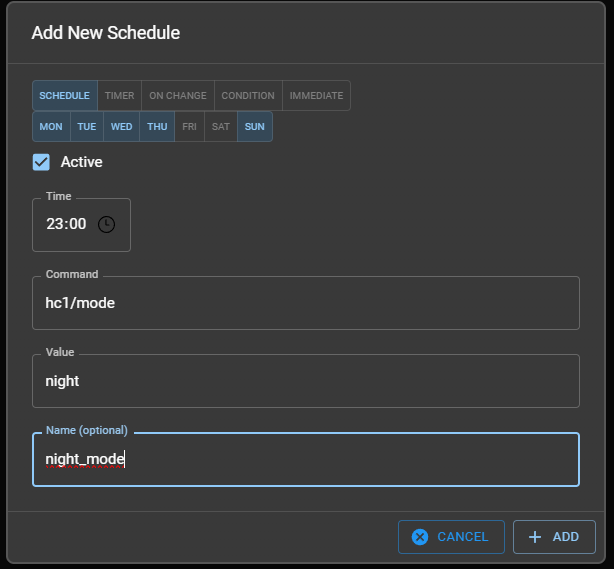Click the clock icon in Time field
This screenshot has height=569, width=614.
pos(106,224)
